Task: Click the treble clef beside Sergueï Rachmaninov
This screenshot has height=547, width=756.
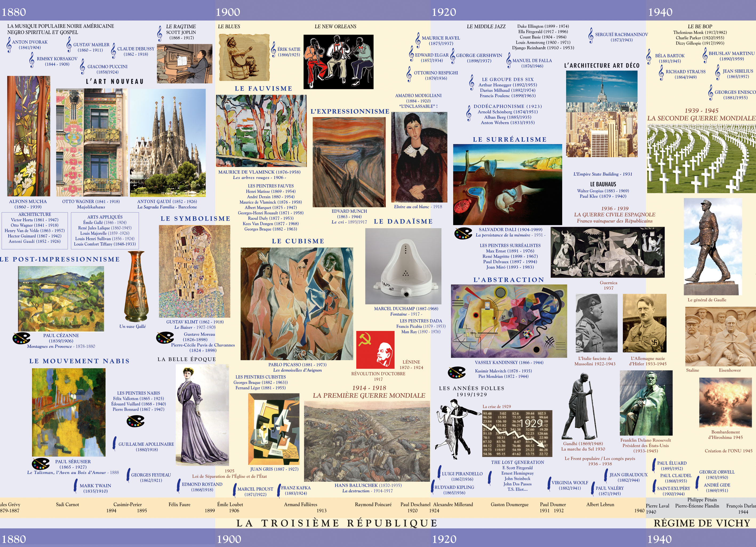Action: point(591,36)
